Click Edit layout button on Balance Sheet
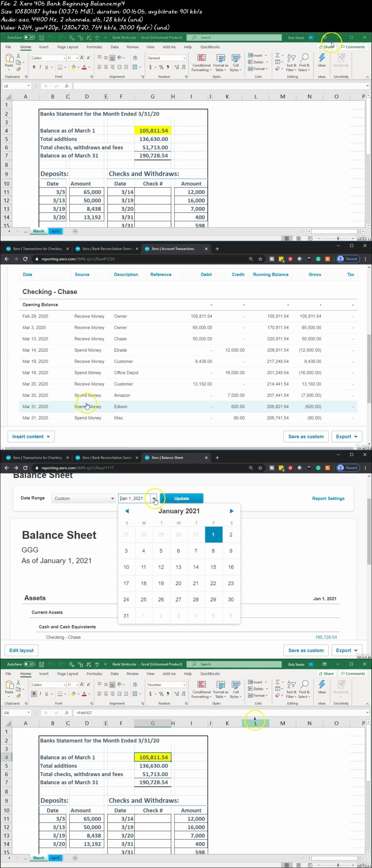 tap(21, 650)
